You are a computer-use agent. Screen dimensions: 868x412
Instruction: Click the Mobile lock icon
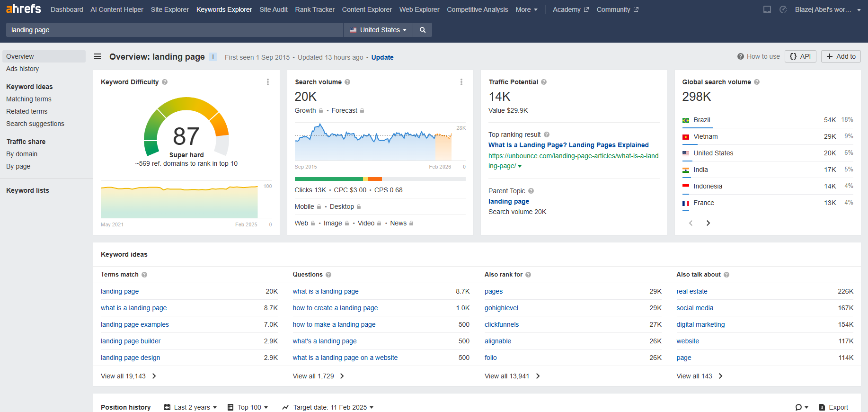[x=319, y=207]
